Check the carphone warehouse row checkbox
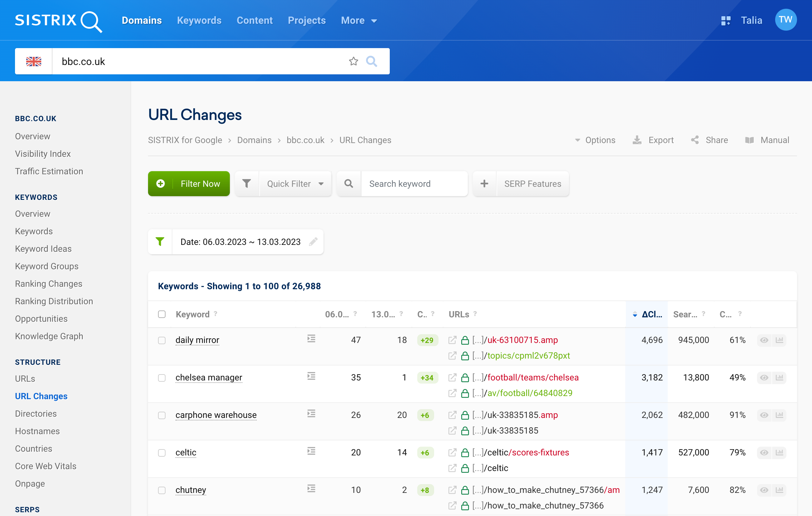This screenshot has width=812, height=516. (162, 415)
